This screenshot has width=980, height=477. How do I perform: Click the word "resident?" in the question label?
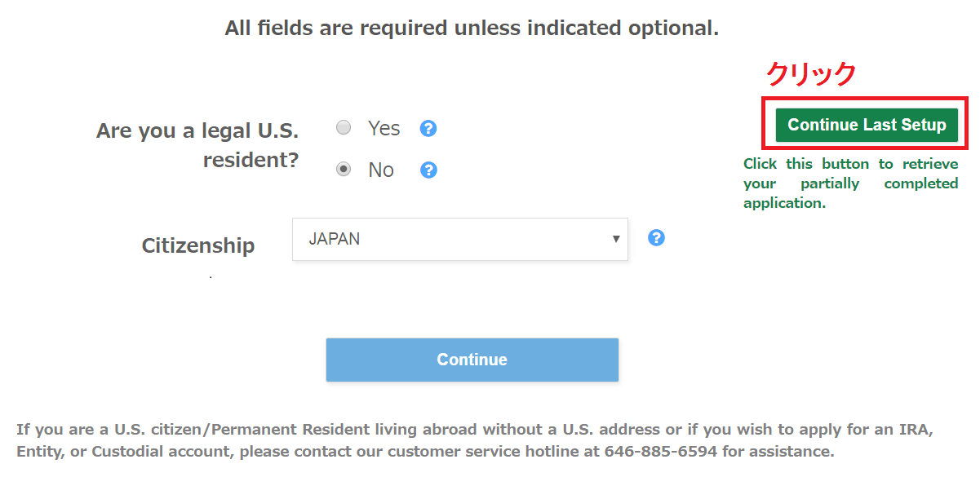(251, 160)
